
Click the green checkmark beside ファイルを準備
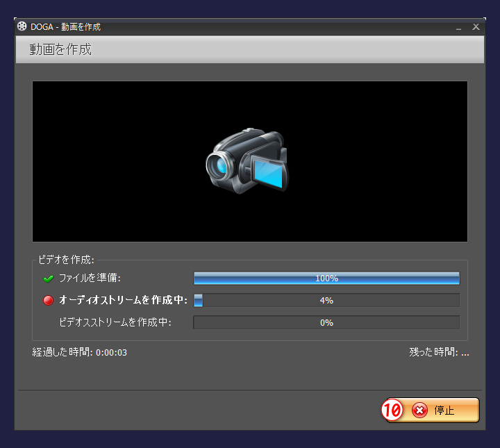tap(48, 279)
